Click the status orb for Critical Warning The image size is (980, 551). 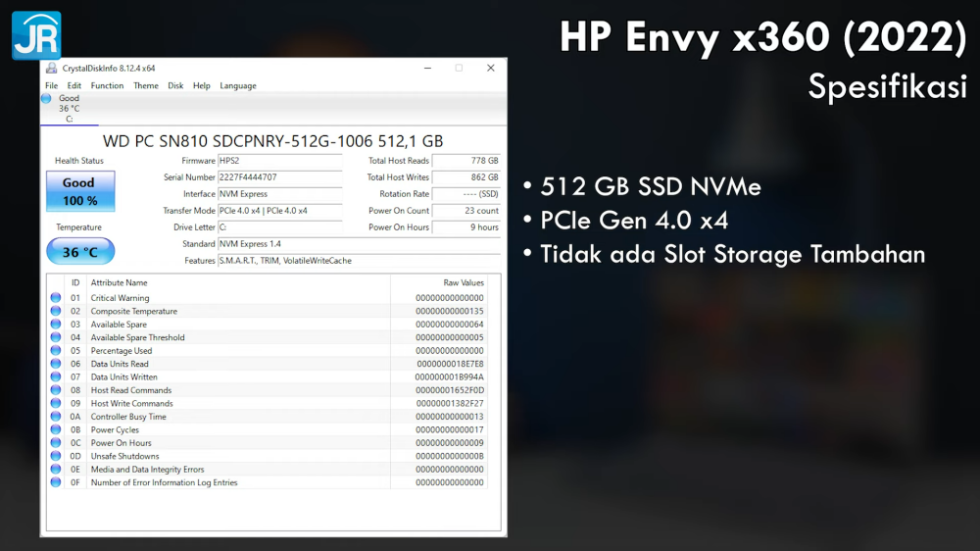pos(56,298)
